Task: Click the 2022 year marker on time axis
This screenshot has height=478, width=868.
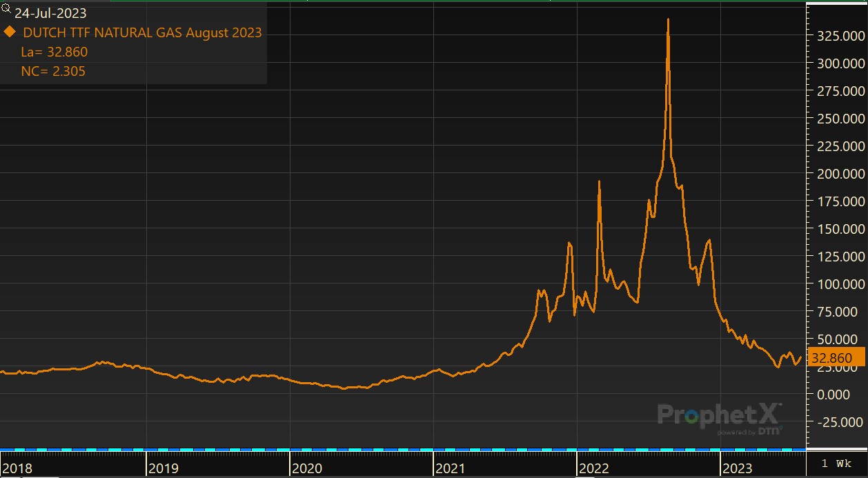Action: coord(593,468)
